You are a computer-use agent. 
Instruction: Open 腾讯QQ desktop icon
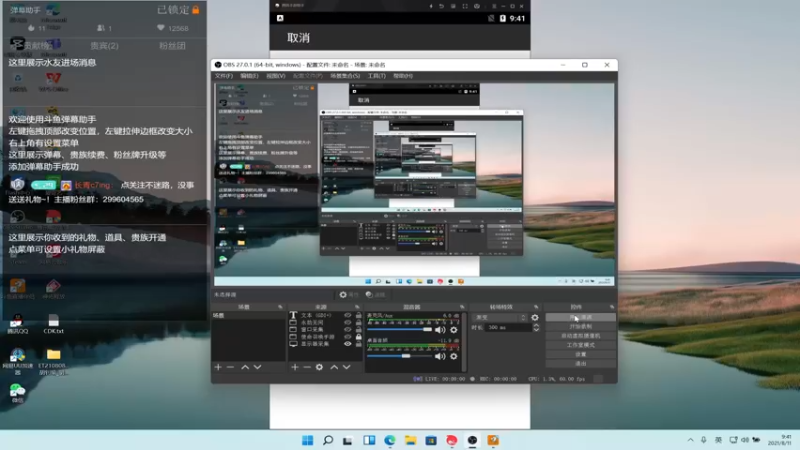17,324
